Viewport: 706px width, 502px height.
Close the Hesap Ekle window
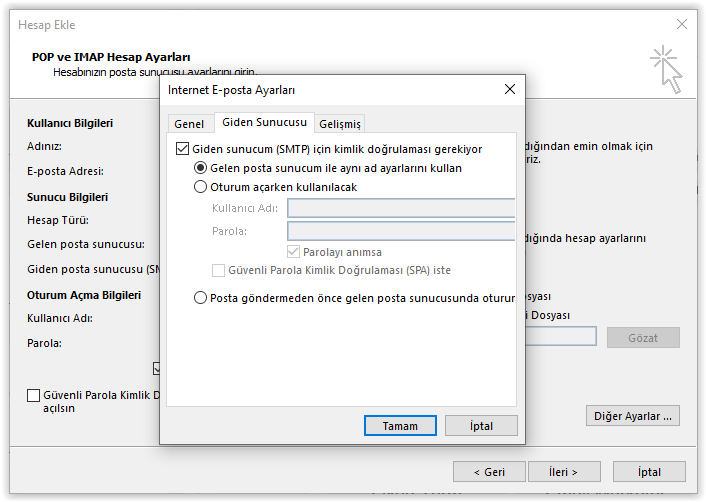pos(682,24)
